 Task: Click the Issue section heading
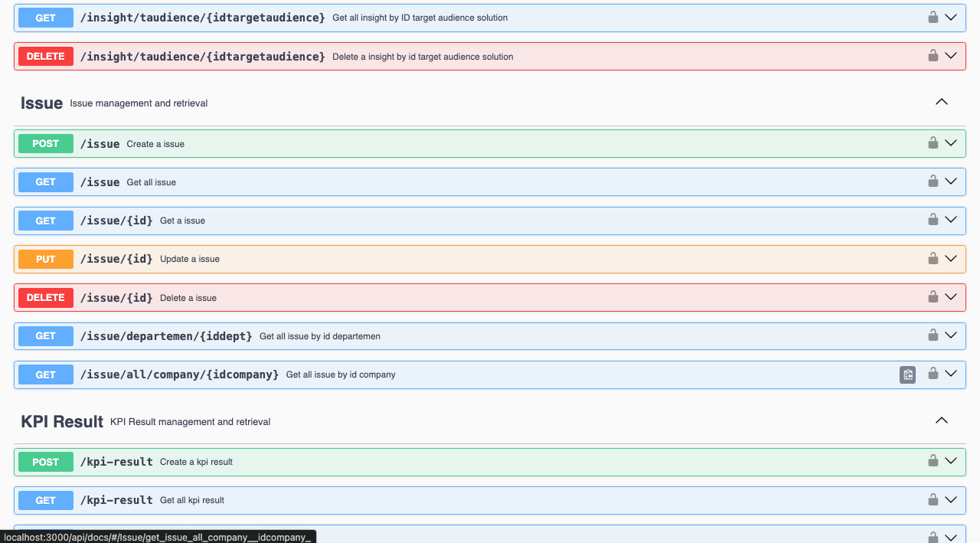click(x=41, y=103)
